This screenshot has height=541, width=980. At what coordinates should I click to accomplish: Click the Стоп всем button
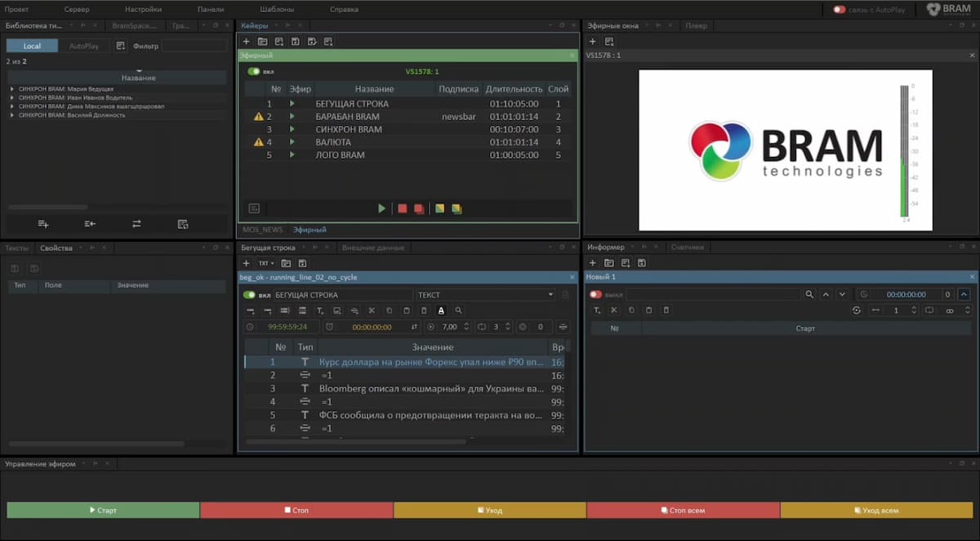(x=683, y=510)
